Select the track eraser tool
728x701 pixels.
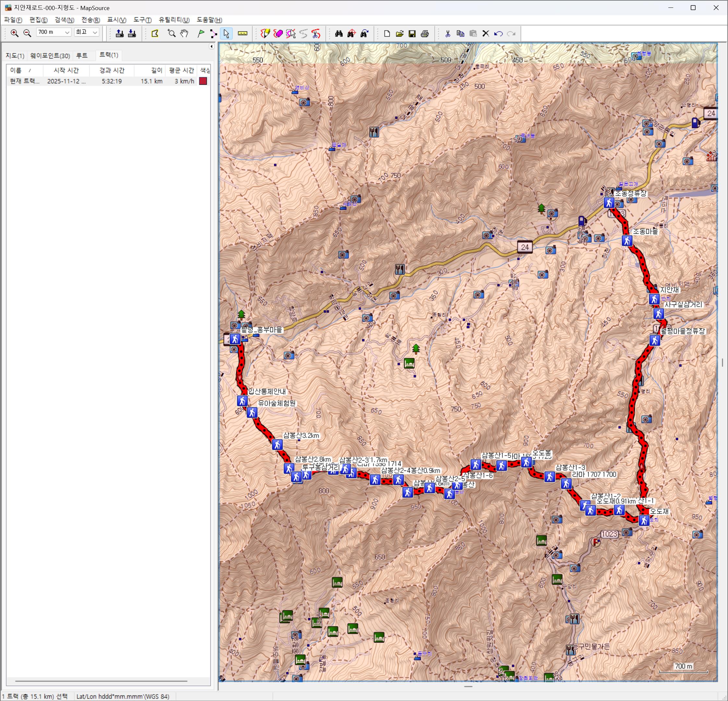click(278, 34)
